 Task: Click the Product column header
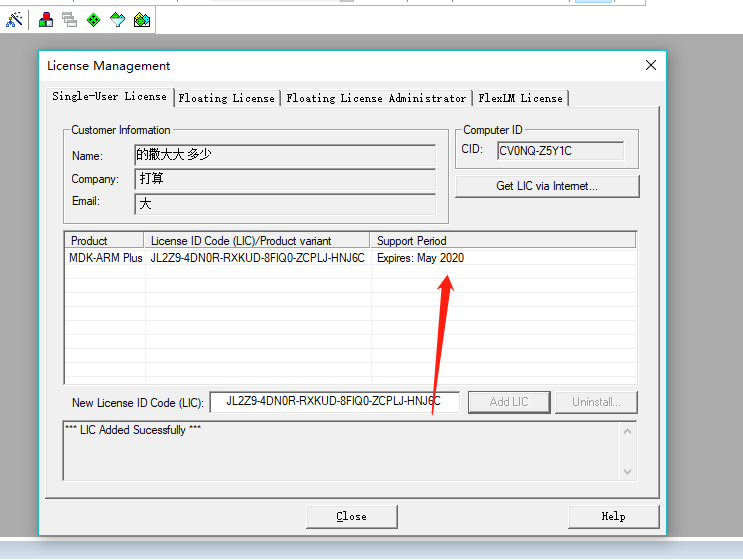(x=104, y=241)
